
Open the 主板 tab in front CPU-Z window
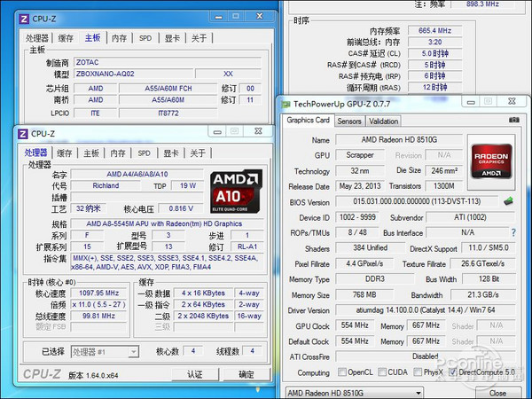(91, 153)
